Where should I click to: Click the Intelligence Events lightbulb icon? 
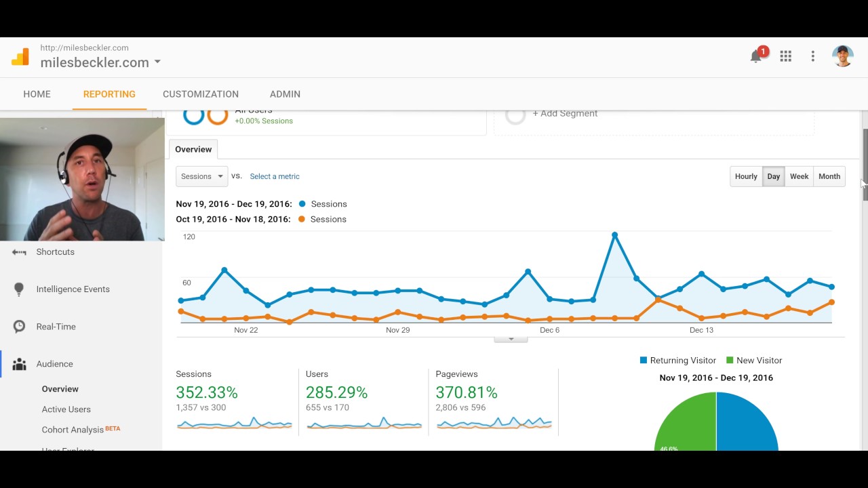click(x=19, y=289)
